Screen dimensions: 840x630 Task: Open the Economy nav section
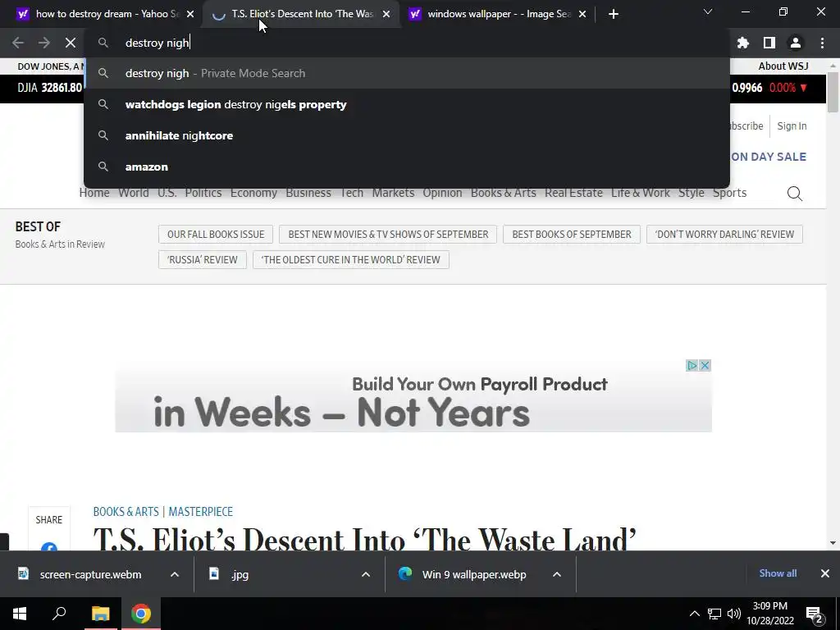pos(253,193)
